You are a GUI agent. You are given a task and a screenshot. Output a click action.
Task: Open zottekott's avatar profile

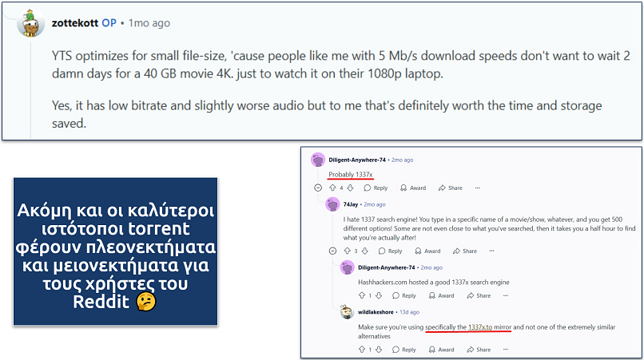tap(30, 23)
